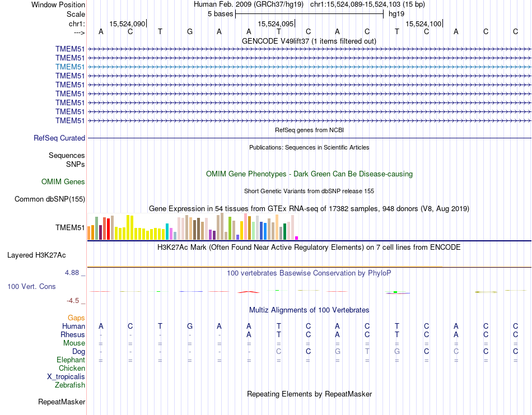The height and width of the screenshot is (415, 532).
Task: Select the light blue TMEM51 transcript label
Action: pyautogui.click(x=70, y=67)
